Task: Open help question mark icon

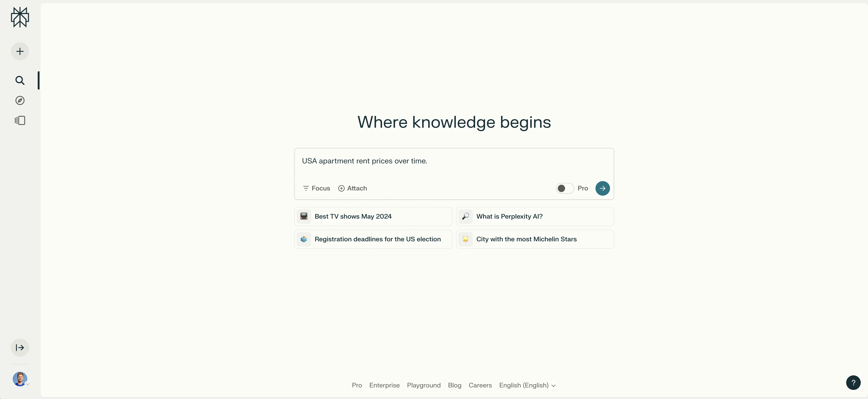Action: [x=853, y=383]
